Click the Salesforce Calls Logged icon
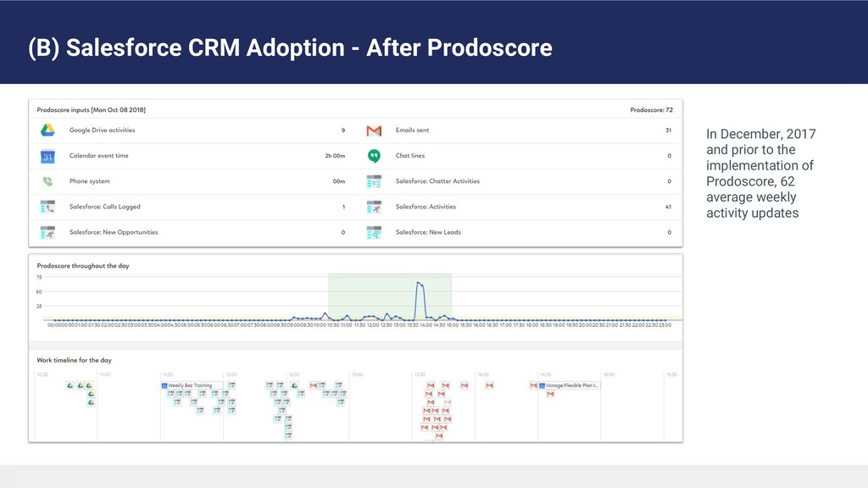Image resolution: width=868 pixels, height=488 pixels. [47, 207]
